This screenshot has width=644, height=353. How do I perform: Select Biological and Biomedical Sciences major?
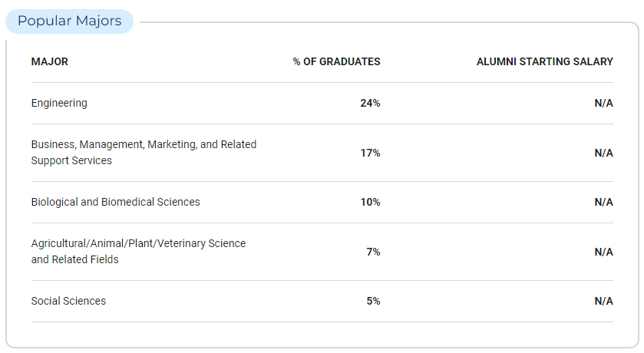pos(115,202)
